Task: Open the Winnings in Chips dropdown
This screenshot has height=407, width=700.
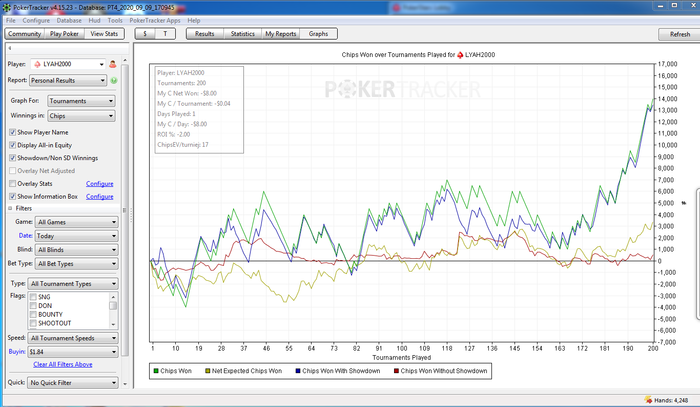Action: click(x=81, y=116)
